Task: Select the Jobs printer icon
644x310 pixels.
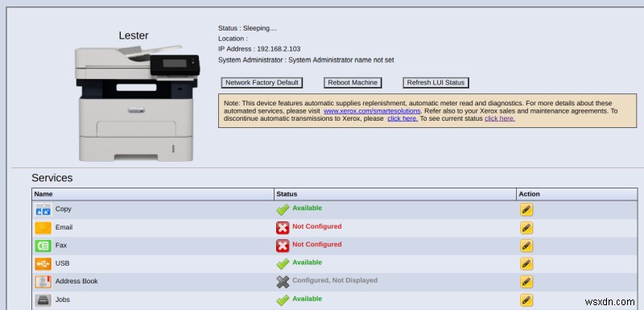Action: [x=43, y=300]
